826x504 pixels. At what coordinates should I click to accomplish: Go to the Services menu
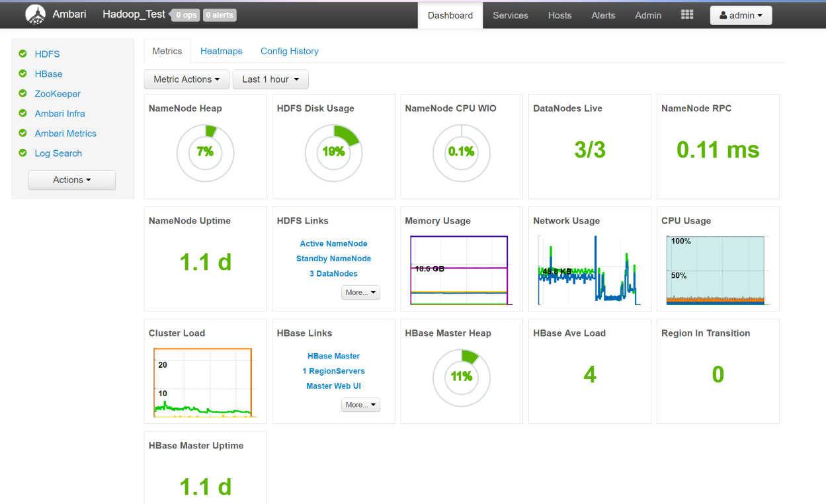click(510, 15)
